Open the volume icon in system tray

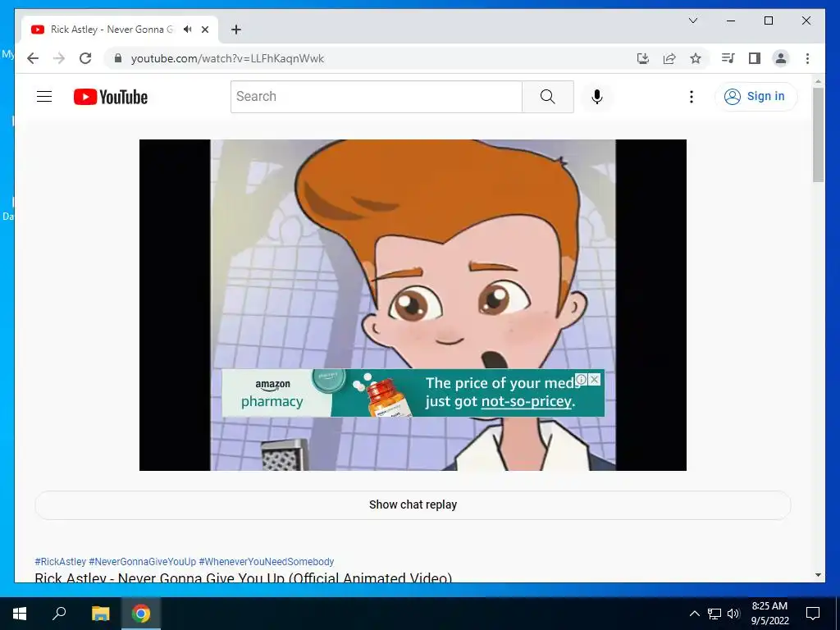733,614
